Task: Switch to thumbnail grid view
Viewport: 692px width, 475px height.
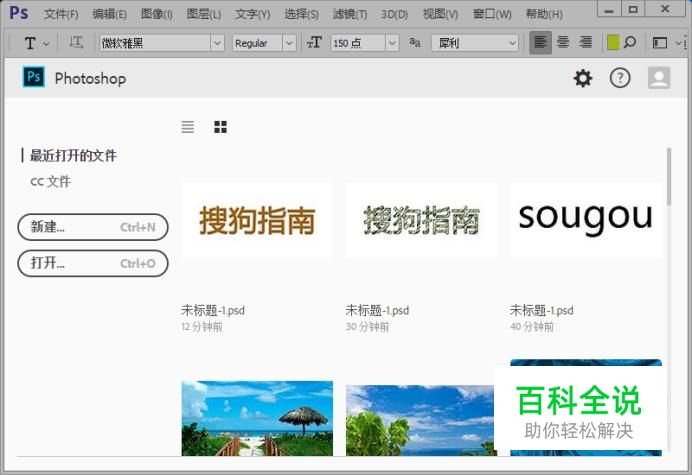Action: tap(220, 127)
